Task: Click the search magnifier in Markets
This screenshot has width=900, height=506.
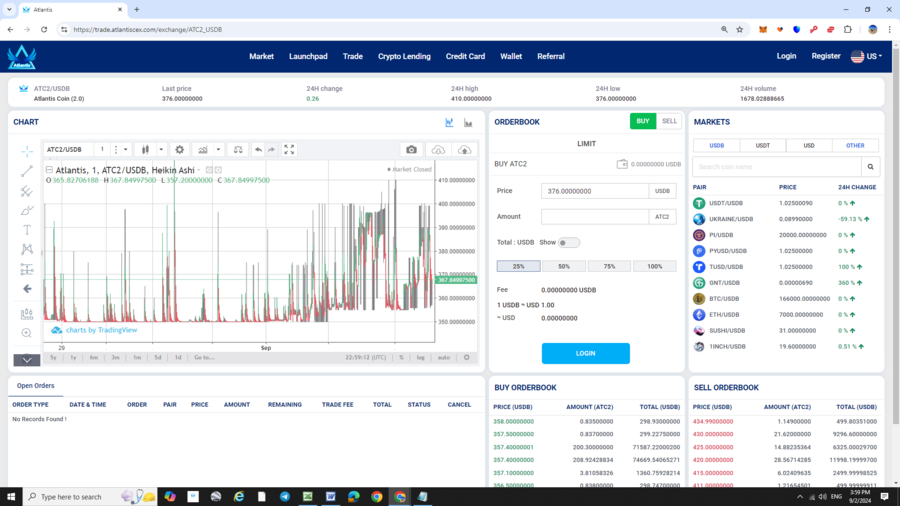Action: click(x=871, y=167)
